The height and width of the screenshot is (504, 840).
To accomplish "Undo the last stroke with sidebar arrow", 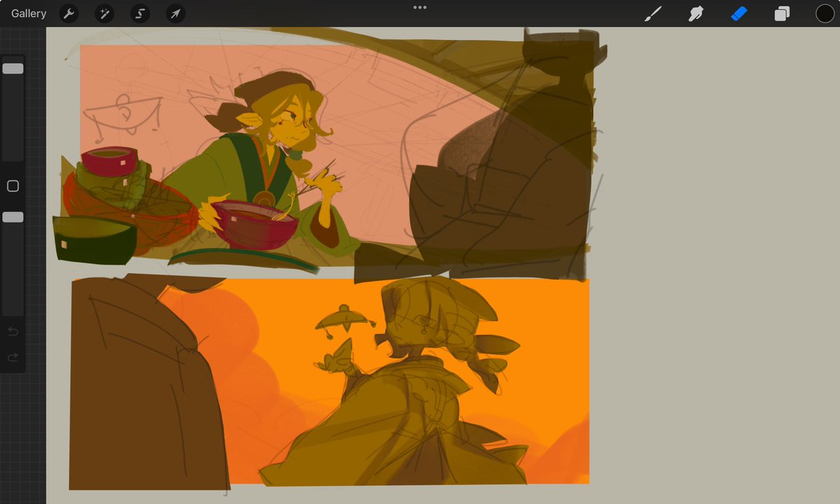I will [13, 332].
